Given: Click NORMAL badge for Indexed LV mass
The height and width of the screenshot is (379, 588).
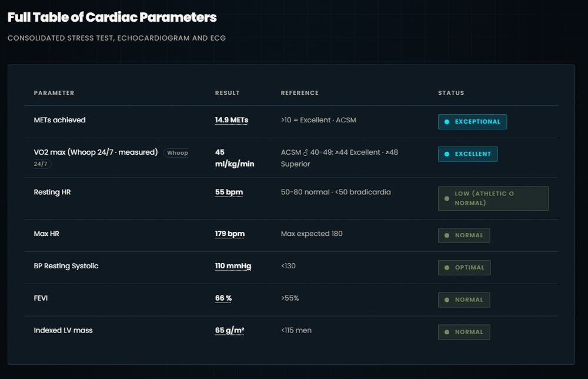Looking at the screenshot, I should (x=464, y=332).
